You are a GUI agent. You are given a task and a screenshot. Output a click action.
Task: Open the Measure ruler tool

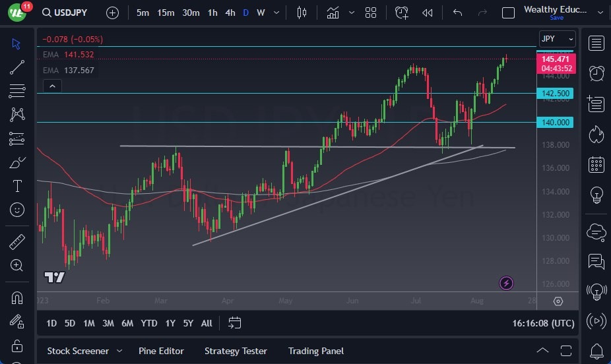18,242
